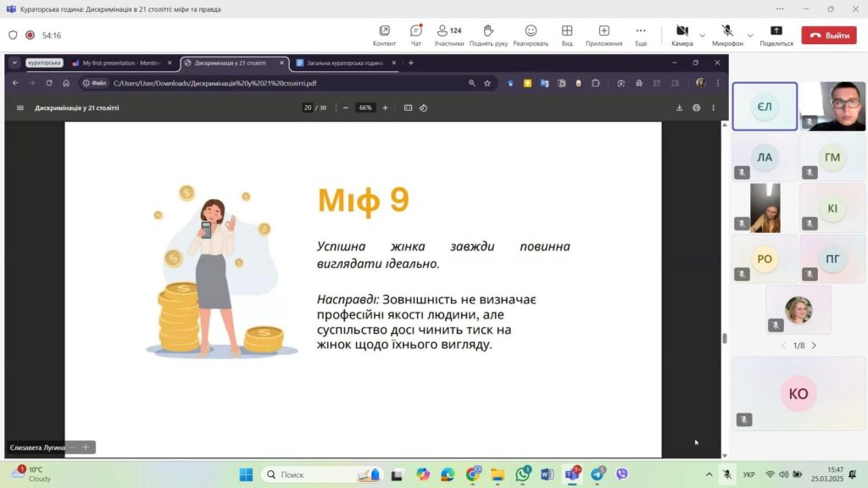Open the Контент content button
The image size is (868, 488).
pos(384,35)
